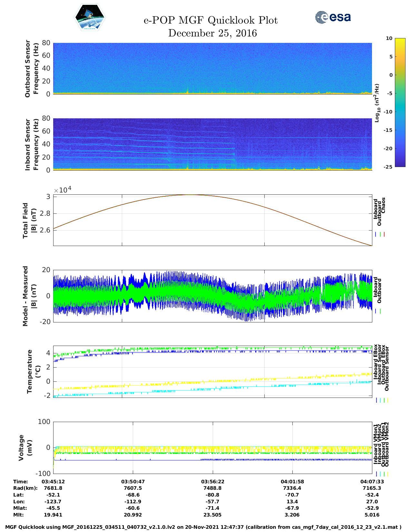Click the yellow legend marker of Temperature plot
Viewport: 411px width, 532px height.
tap(387, 400)
